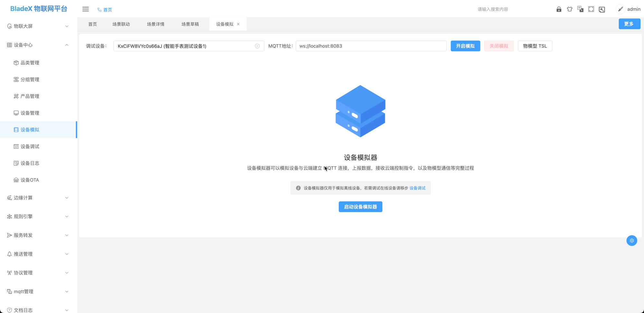Select 设备调试 in the sidebar
This screenshot has height=313, width=644.
coord(31,146)
